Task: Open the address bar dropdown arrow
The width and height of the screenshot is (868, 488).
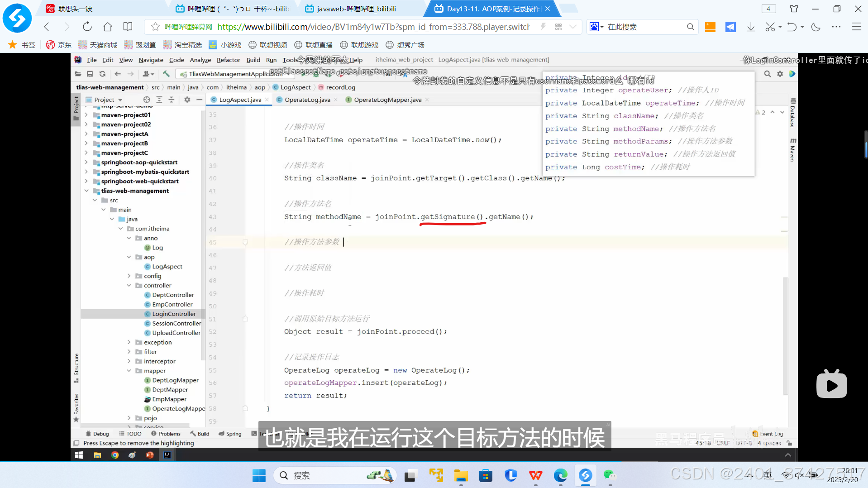Action: pyautogui.click(x=573, y=27)
